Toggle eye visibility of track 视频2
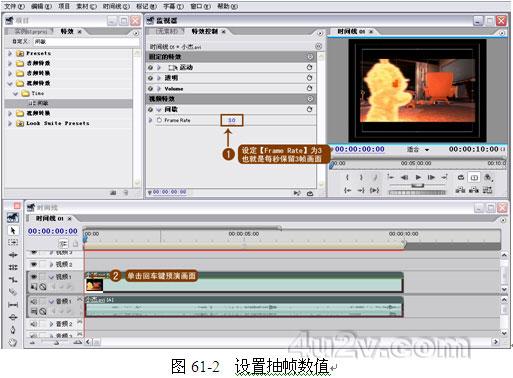513x378 pixels. coord(34,264)
